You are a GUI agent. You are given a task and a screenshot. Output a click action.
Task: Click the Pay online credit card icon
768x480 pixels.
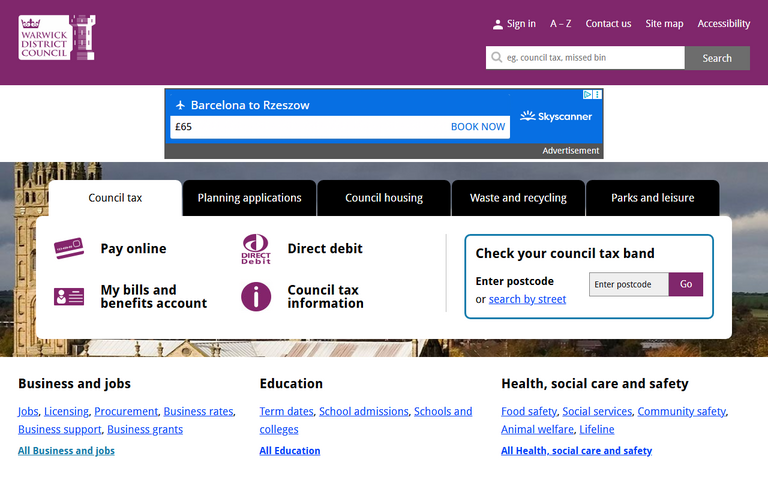69,247
